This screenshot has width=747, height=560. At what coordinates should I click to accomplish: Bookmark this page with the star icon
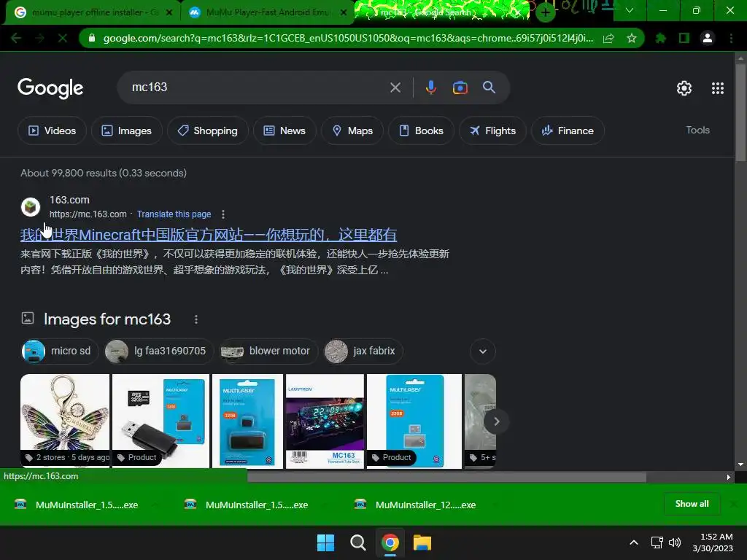(x=632, y=38)
